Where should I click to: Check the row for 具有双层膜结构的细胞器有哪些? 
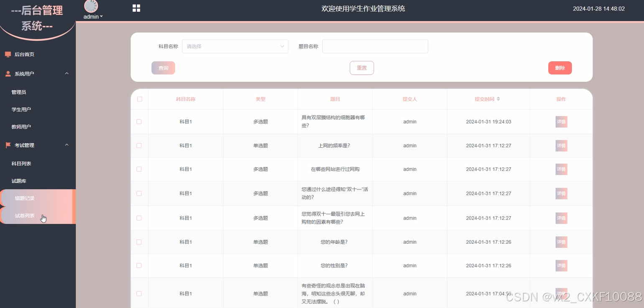coord(139,121)
